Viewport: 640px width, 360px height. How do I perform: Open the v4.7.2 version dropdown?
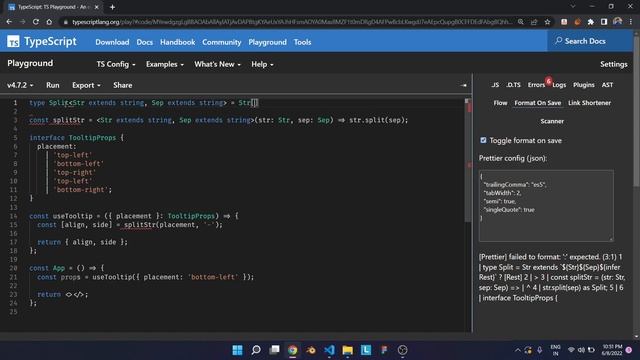[20, 85]
